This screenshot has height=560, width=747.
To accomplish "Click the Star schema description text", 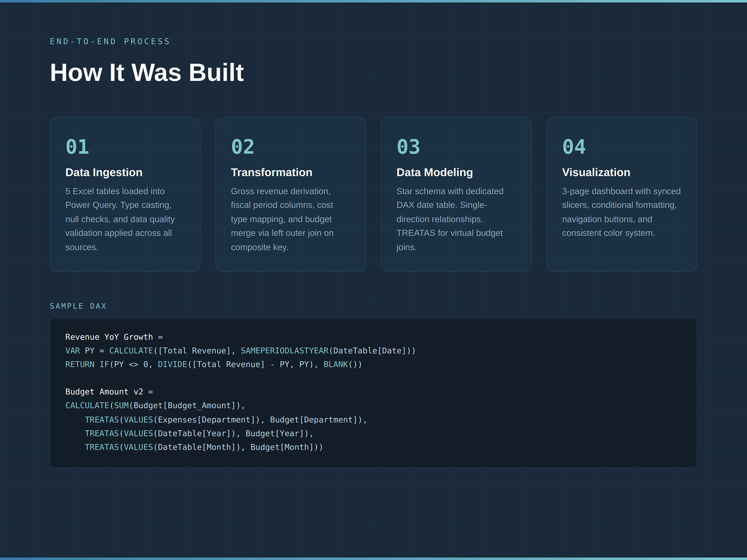I will (x=449, y=219).
